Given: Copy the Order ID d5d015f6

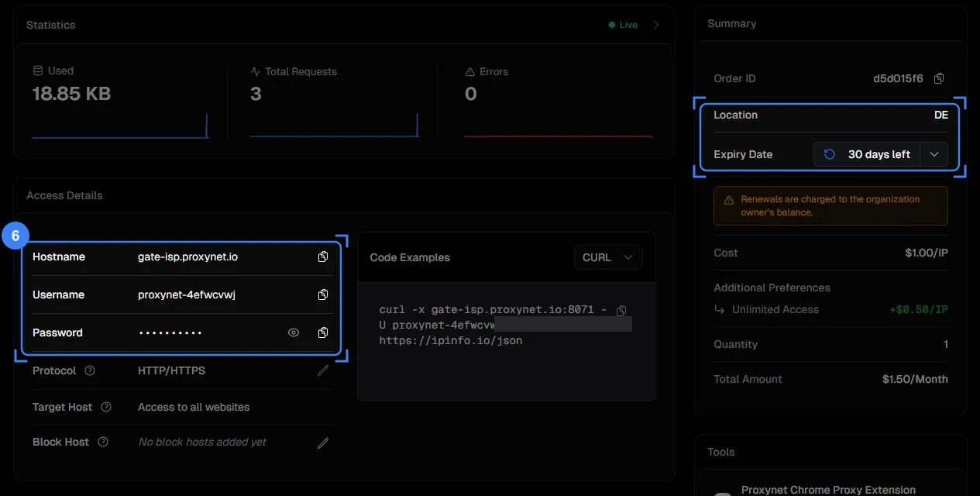Looking at the screenshot, I should coord(939,78).
